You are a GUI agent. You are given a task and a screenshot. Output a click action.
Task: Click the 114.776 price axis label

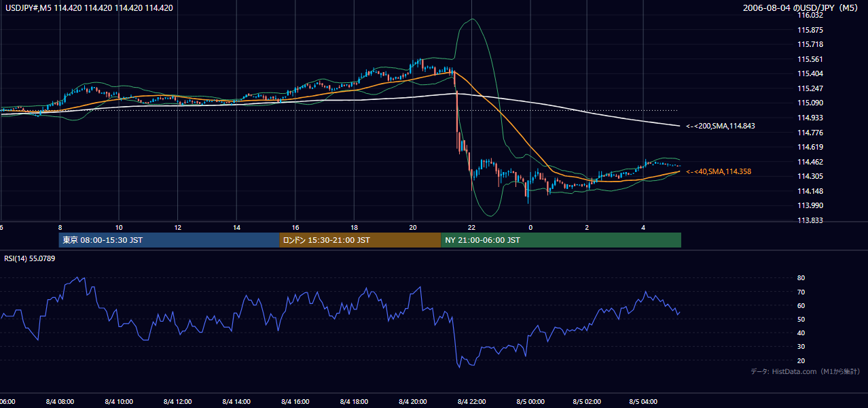pos(812,133)
